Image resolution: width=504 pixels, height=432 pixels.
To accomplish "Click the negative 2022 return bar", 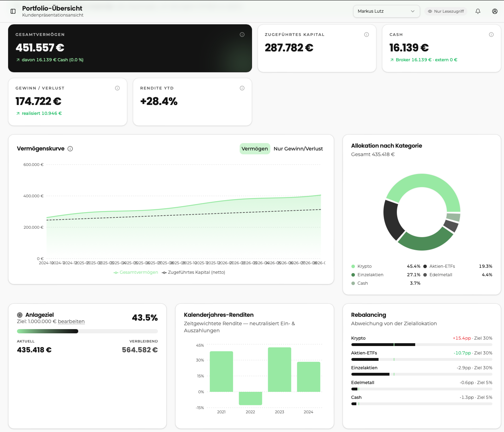I will click(x=250, y=399).
